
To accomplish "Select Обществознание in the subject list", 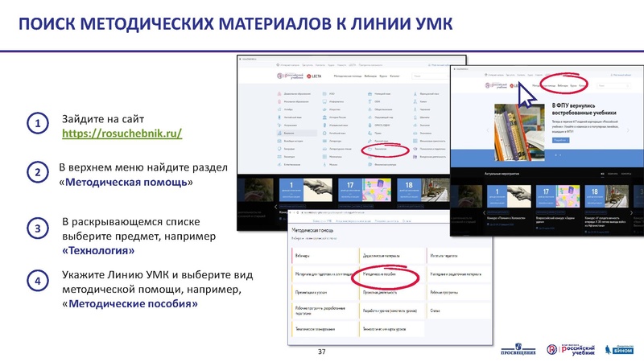I will (383, 109).
